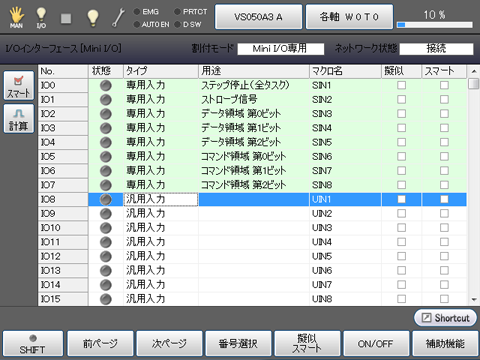Click the 10% speed progress bar

[435, 25]
